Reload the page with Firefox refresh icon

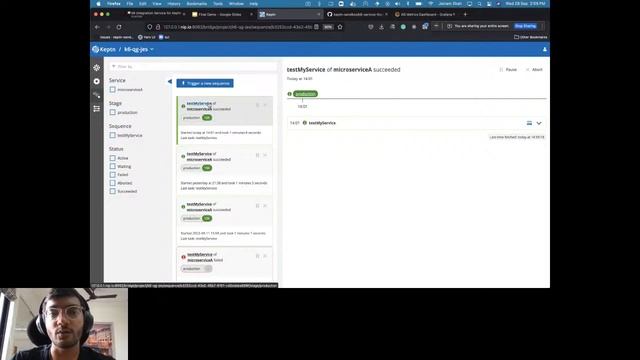(x=119, y=27)
